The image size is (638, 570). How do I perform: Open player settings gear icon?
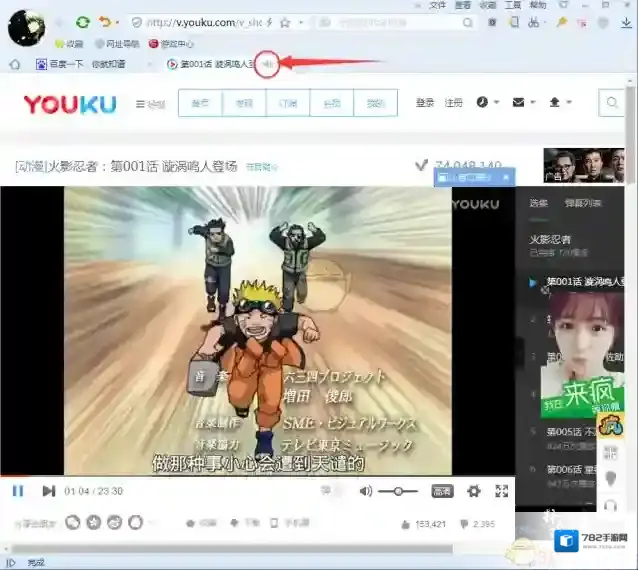pyautogui.click(x=474, y=491)
